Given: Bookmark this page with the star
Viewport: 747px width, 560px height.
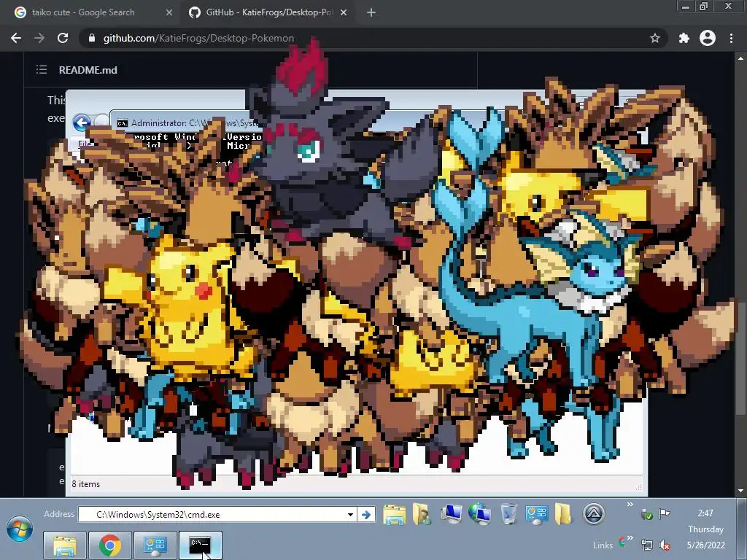Looking at the screenshot, I should [655, 38].
